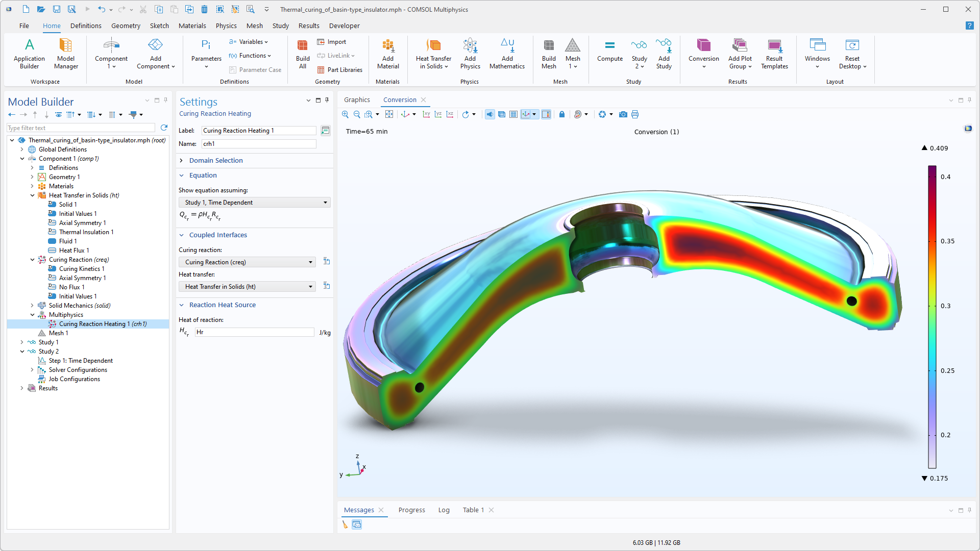
Task: Click the Build Mesh ribbon icon
Action: tap(549, 54)
